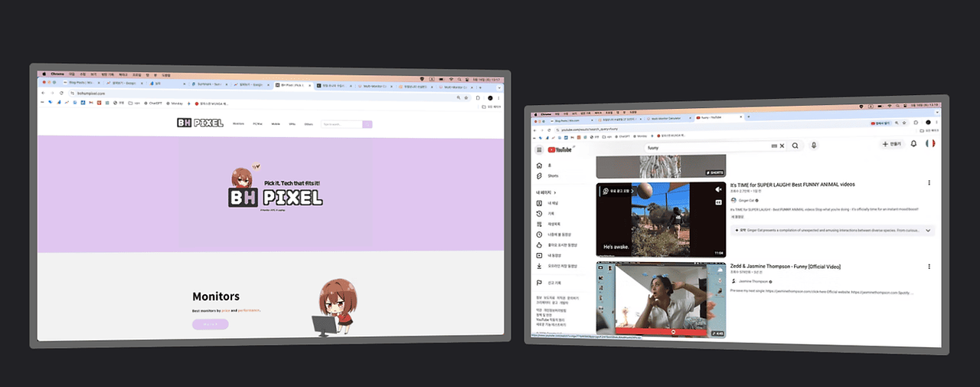Activate YouTube voice search microphone
980x387 pixels.
(x=814, y=146)
